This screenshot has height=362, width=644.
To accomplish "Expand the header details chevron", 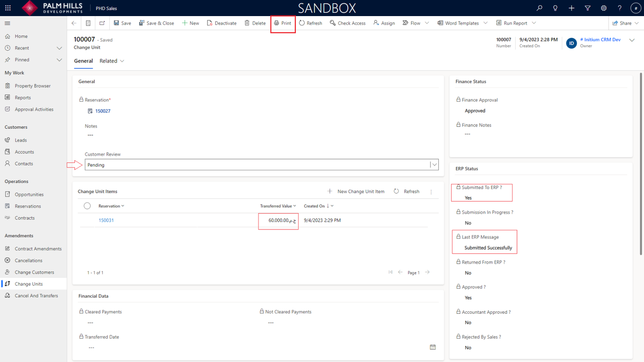I will pyautogui.click(x=632, y=40).
